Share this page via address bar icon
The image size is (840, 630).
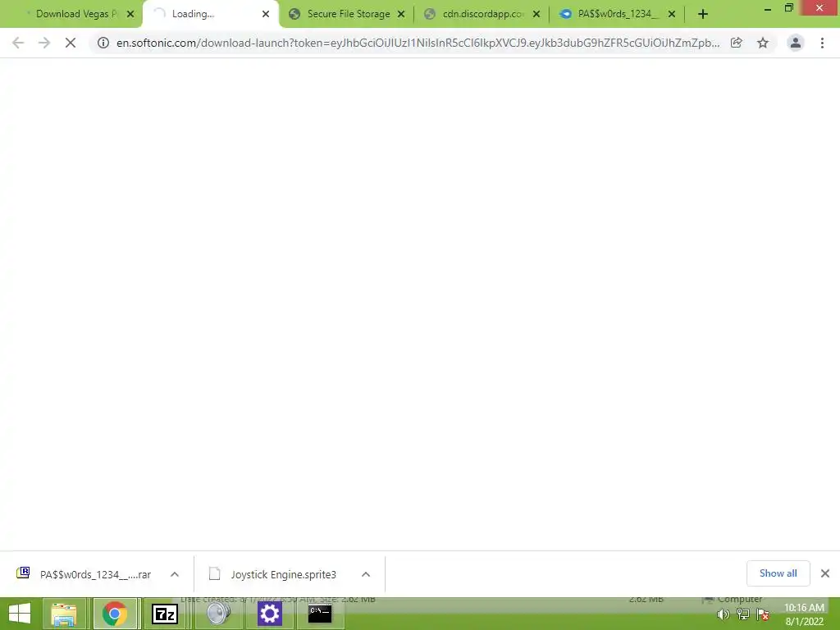point(737,43)
